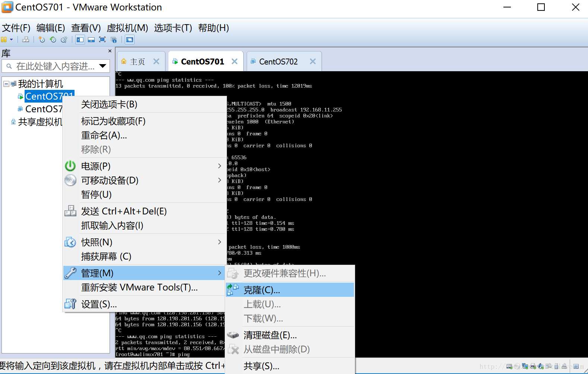
Task: Open the 查看(V) menu
Action: pyautogui.click(x=86, y=28)
